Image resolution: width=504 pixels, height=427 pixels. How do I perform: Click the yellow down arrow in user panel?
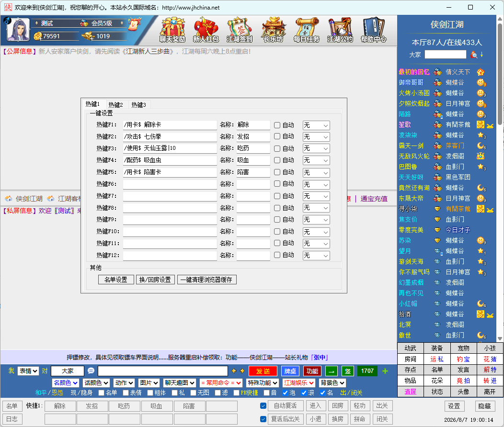[x=481, y=55]
